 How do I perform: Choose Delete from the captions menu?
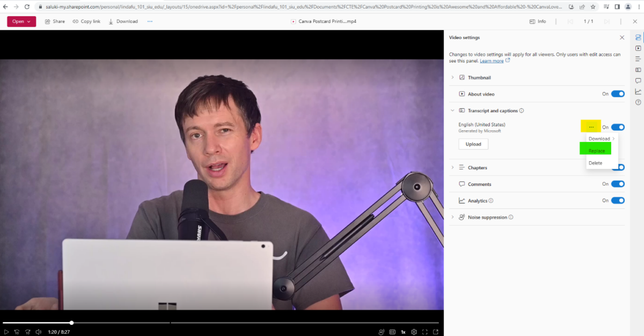click(595, 163)
